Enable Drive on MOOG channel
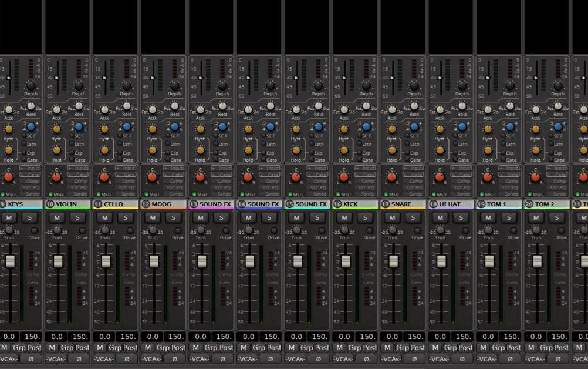The height and width of the screenshot is (369, 588). coord(178,230)
